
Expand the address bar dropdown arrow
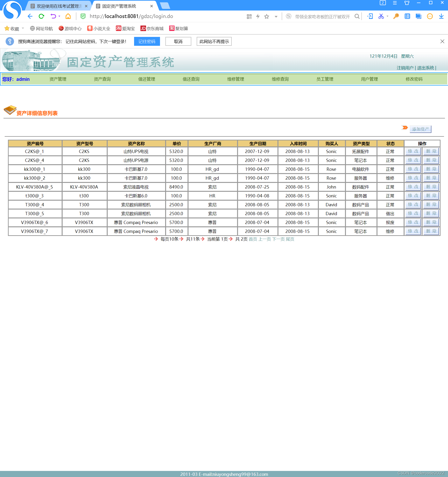[x=276, y=17]
